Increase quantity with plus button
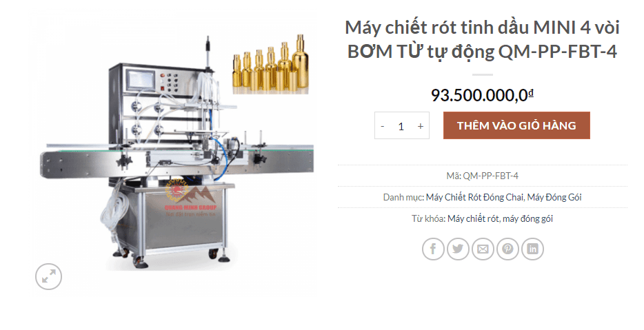 pos(421,126)
